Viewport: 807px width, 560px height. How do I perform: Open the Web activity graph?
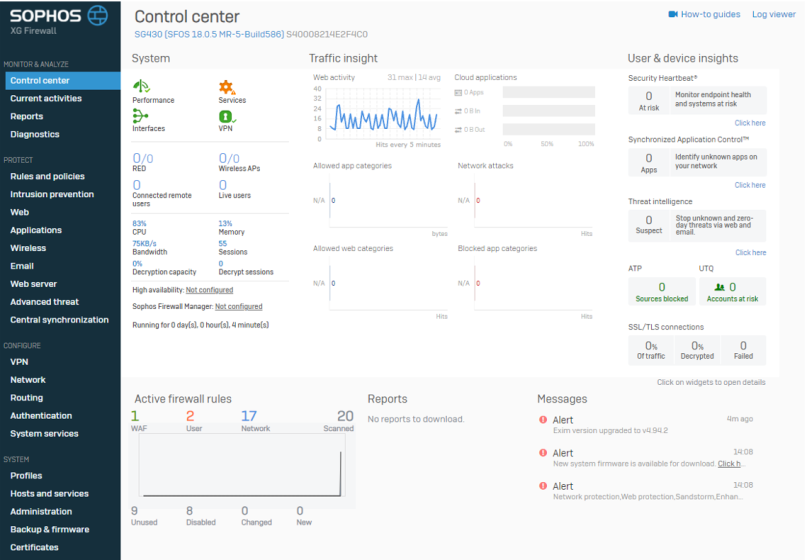point(383,115)
